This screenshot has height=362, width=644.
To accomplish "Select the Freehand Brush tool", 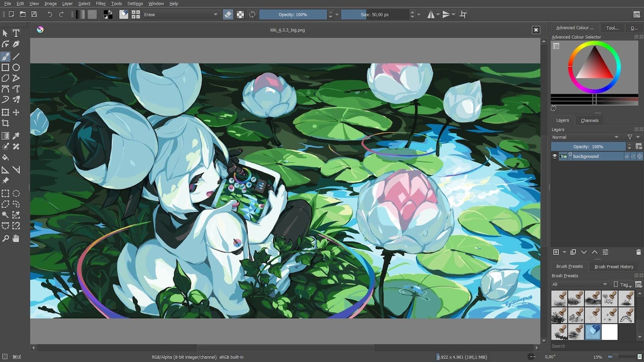I will 6,56.
